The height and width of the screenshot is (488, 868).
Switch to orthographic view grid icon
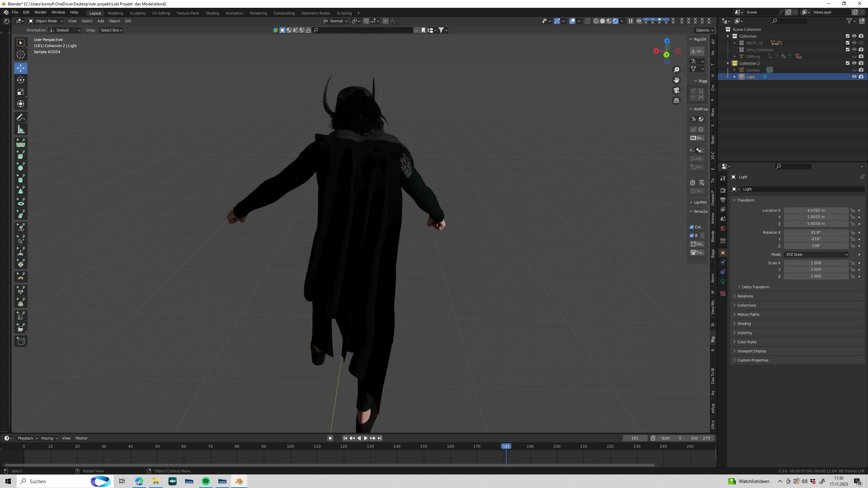pos(676,101)
